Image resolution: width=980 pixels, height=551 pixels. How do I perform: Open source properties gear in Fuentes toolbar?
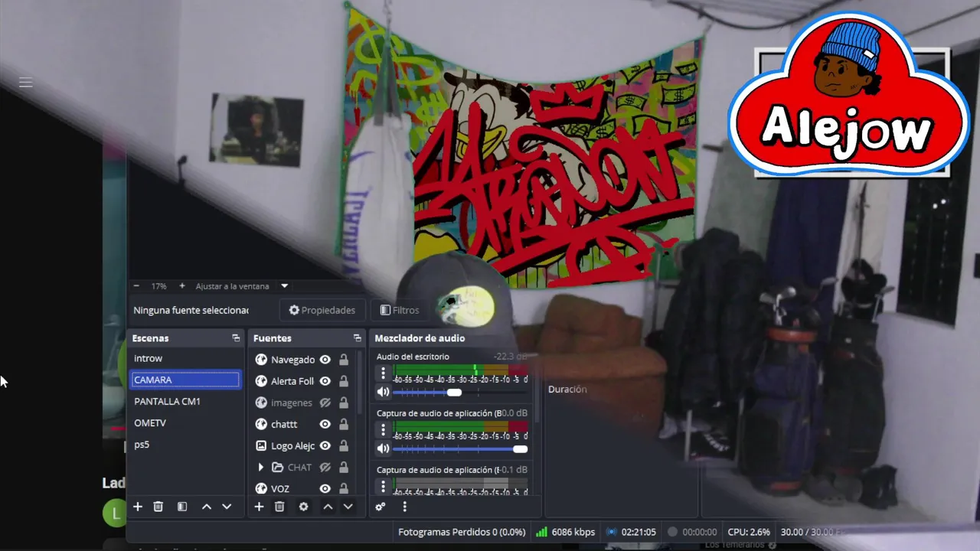(303, 507)
